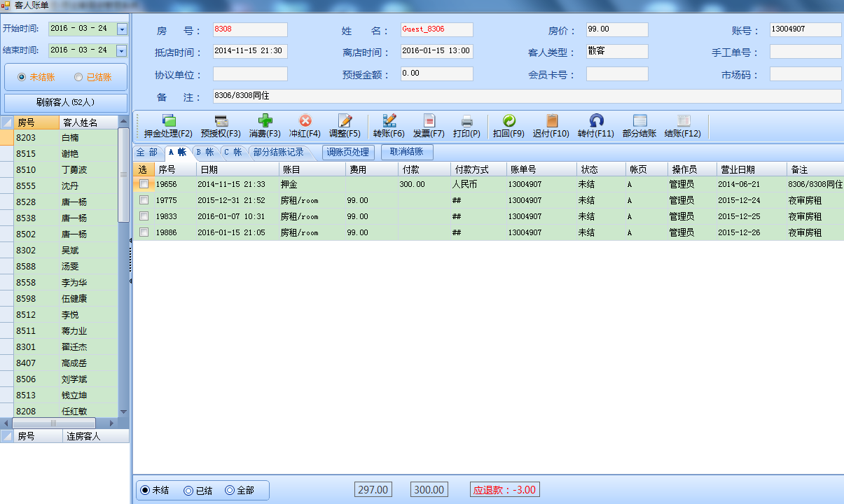Click the 刷新客人(52人) button
The height and width of the screenshot is (504, 844).
(x=66, y=102)
